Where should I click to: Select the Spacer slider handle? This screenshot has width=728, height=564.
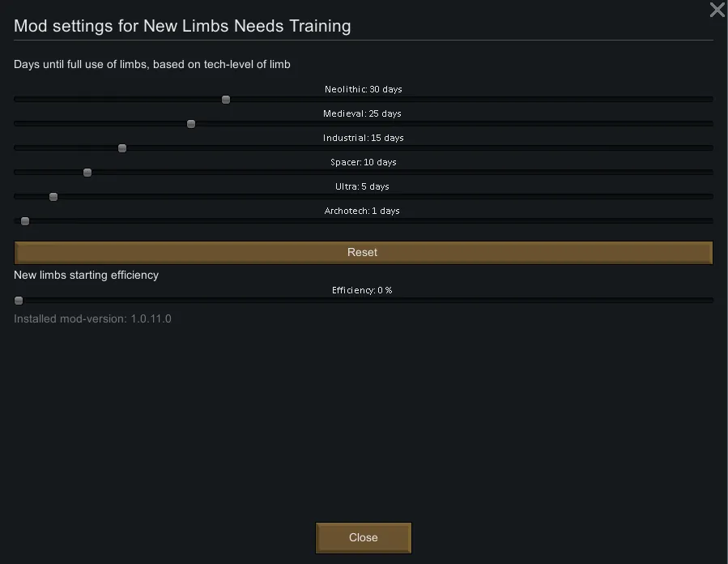tap(87, 173)
